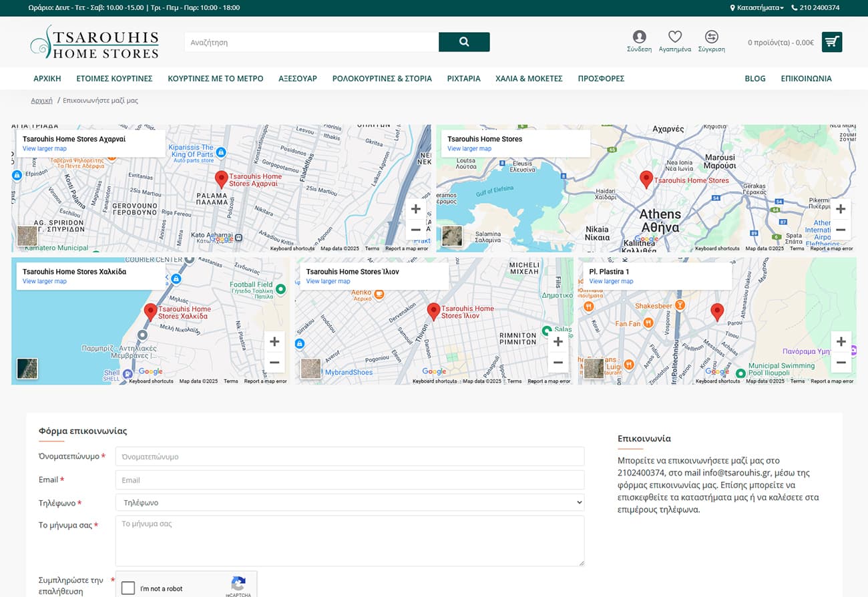Zoom out on the Pl. Plastira map

click(841, 363)
